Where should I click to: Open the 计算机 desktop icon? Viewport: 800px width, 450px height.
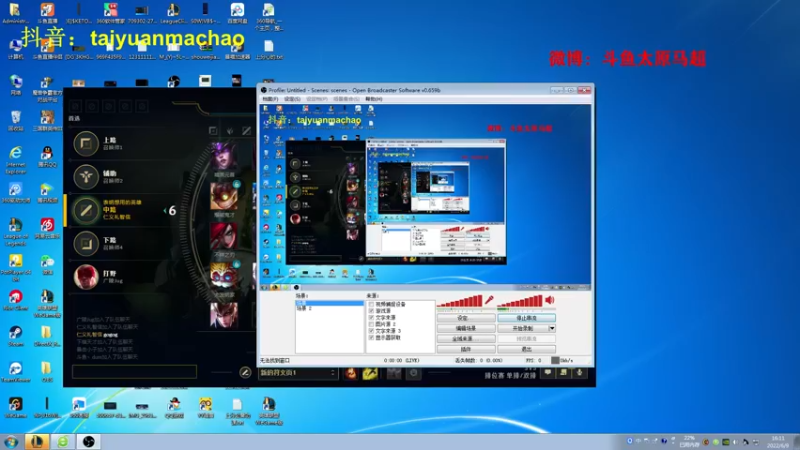15,49
